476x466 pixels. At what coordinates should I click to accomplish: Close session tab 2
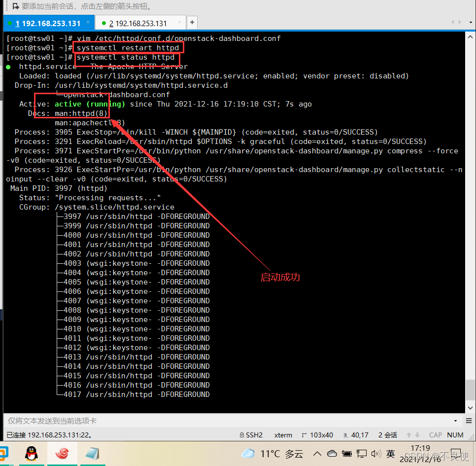(179, 22)
